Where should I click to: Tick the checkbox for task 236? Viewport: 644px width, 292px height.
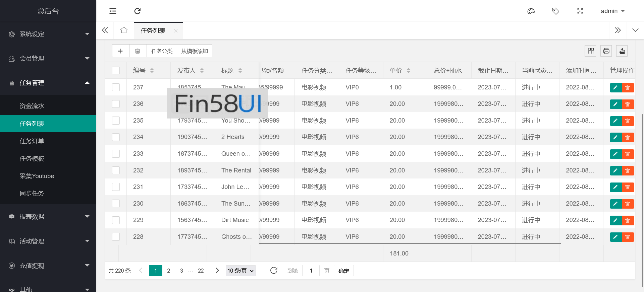pyautogui.click(x=116, y=104)
